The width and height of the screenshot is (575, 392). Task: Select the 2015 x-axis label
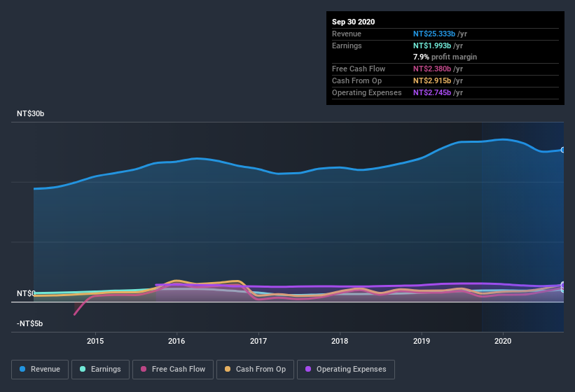95,341
